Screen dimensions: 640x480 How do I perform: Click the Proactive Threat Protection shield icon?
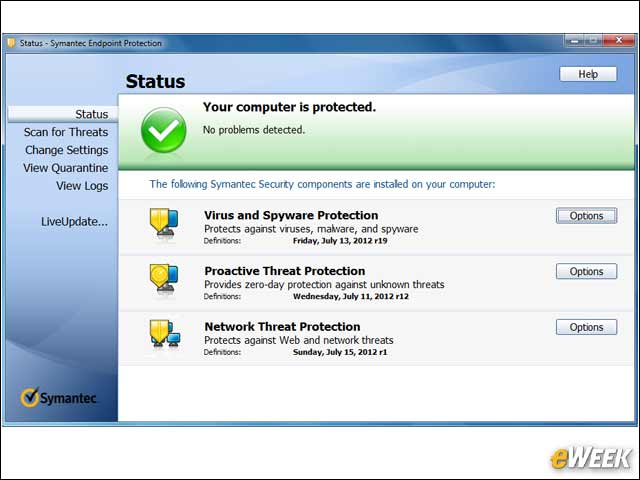point(164,278)
